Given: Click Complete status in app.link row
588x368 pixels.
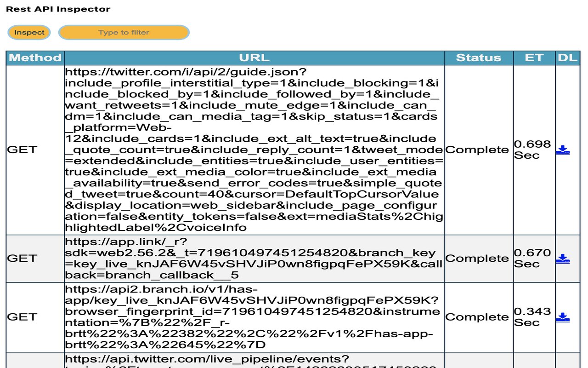Looking at the screenshot, I should (x=479, y=259).
